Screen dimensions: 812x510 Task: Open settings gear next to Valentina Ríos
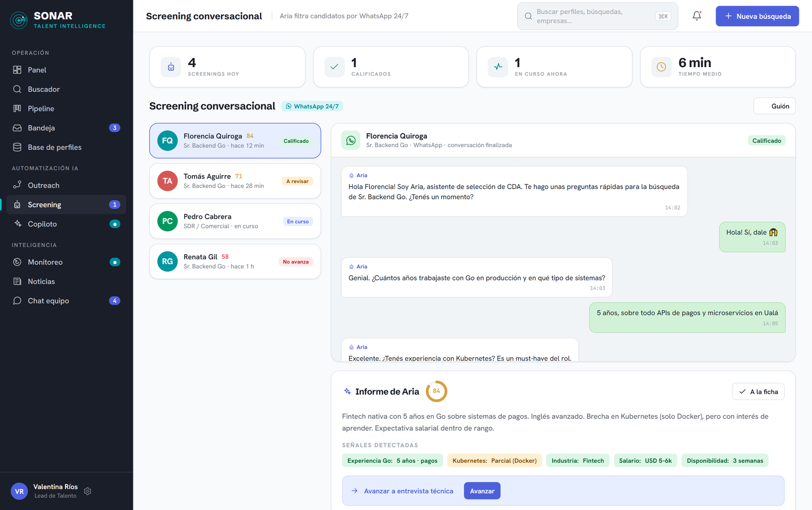[x=87, y=491]
